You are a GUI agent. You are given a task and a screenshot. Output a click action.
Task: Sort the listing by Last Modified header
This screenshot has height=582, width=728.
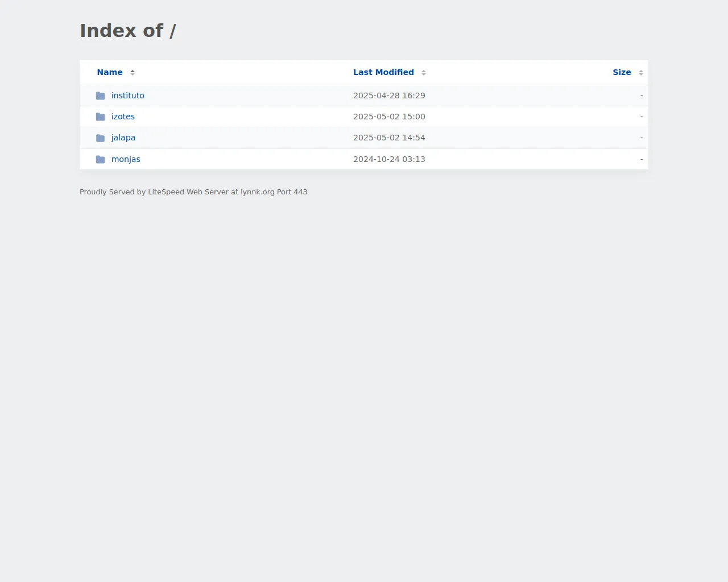point(383,72)
